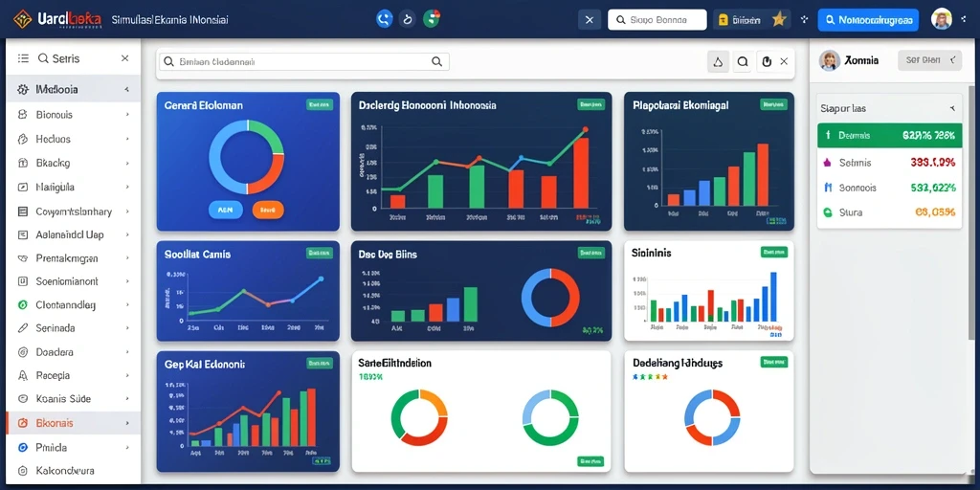Click the flame icon in dashboard toolbar
Viewport: 980px width, 490px height.
point(718,61)
